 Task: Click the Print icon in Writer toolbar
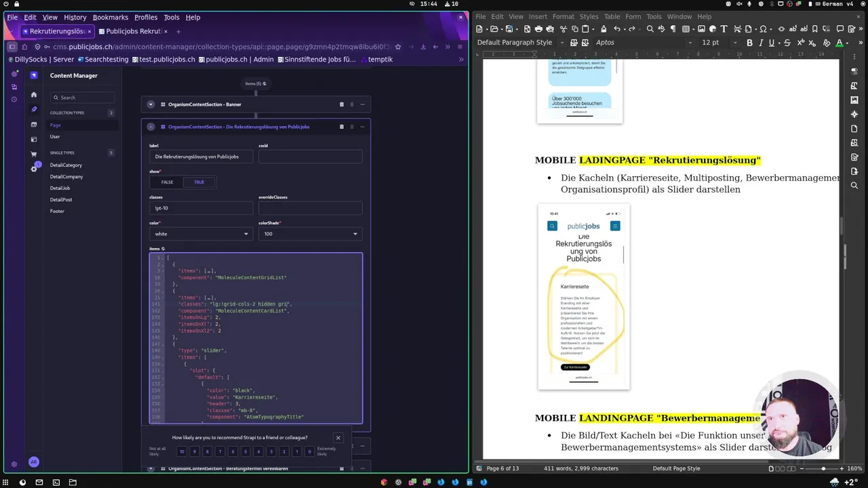[x=538, y=29]
